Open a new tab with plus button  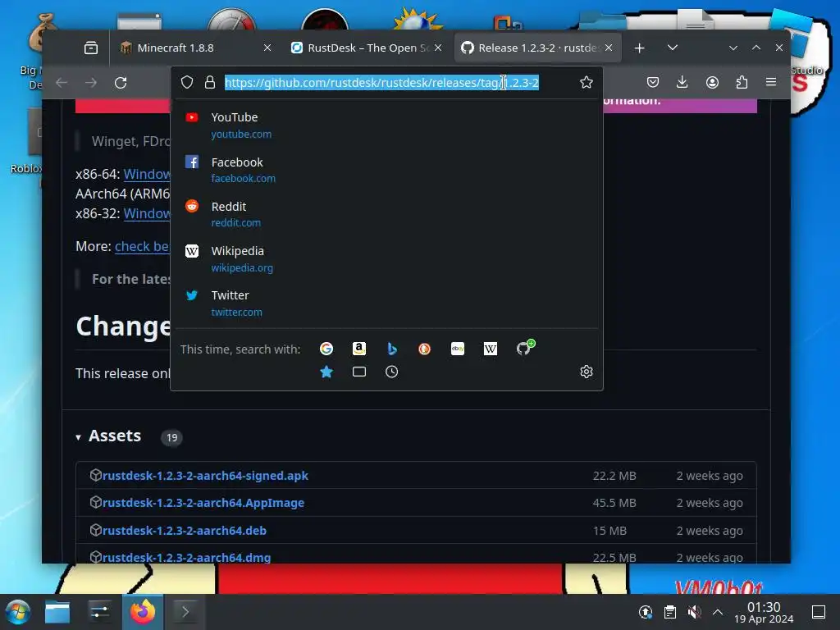click(x=639, y=48)
